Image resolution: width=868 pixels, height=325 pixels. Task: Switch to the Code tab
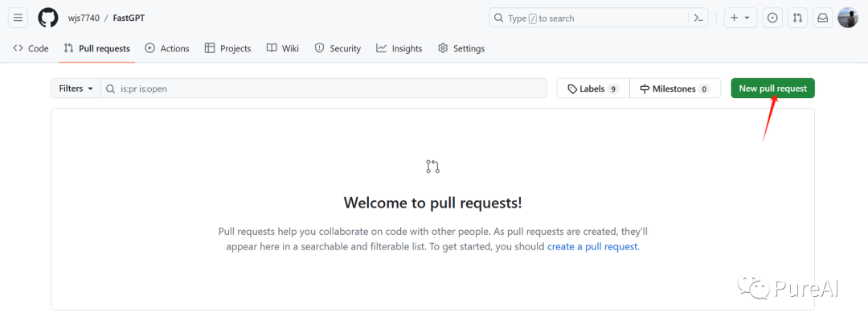[31, 48]
